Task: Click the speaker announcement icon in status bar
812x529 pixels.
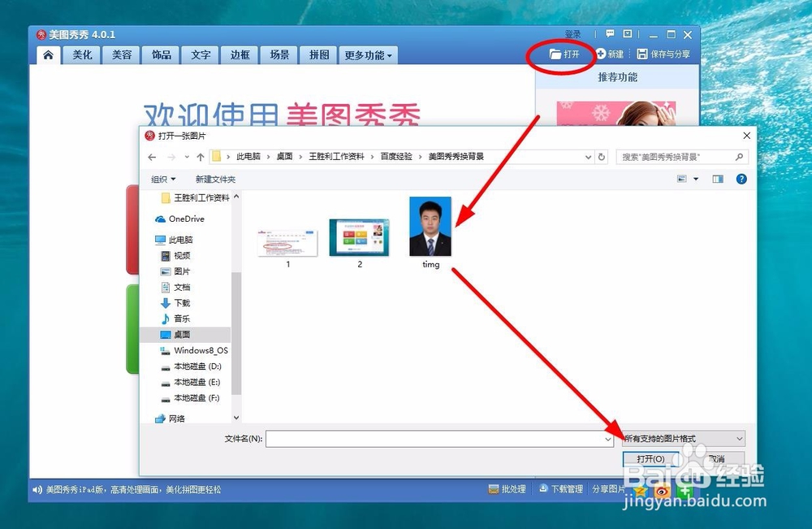Action: pyautogui.click(x=37, y=490)
